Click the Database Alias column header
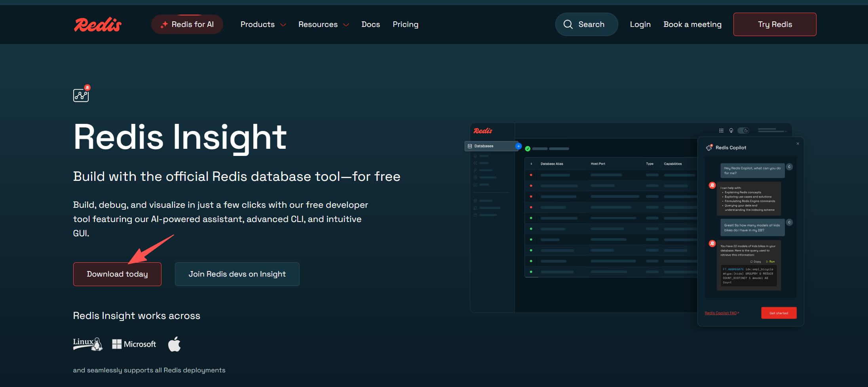This screenshot has width=868, height=387. pos(552,164)
